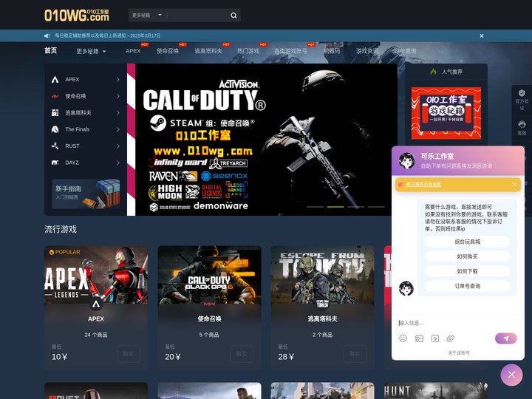Open the 更多秘籍 search category dropdown
The image size is (532, 399).
point(147,16)
